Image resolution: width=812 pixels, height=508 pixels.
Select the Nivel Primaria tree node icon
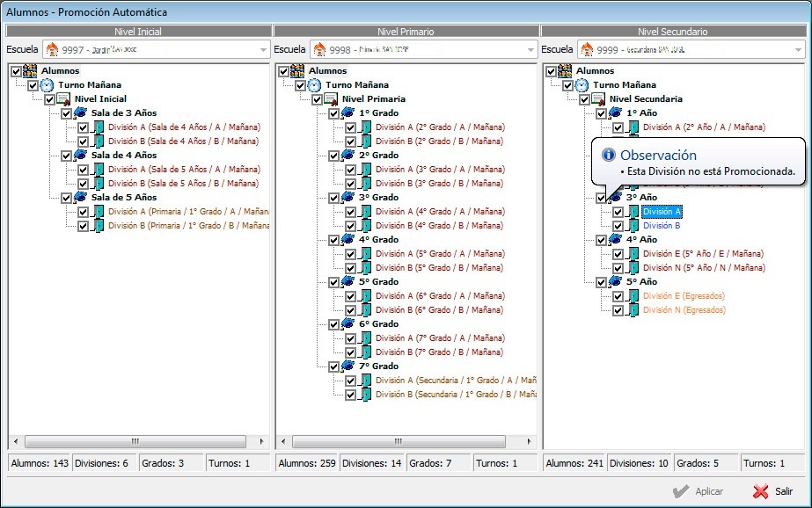click(331, 98)
